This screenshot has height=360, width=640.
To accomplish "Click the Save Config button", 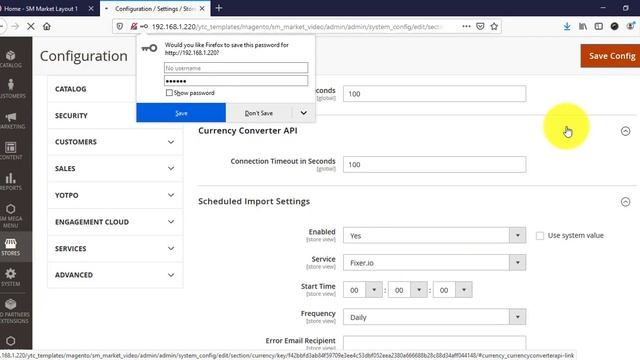I will (x=611, y=56).
